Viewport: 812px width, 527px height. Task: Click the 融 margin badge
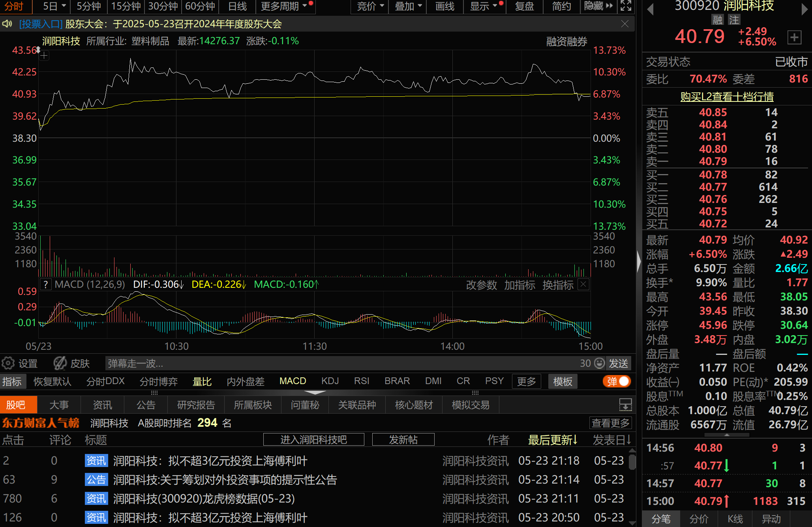click(x=718, y=20)
